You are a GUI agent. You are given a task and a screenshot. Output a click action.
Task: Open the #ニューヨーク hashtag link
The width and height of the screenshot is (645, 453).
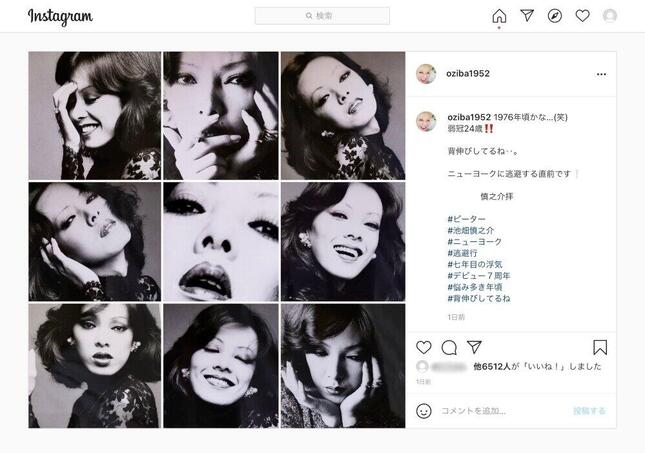point(475,242)
